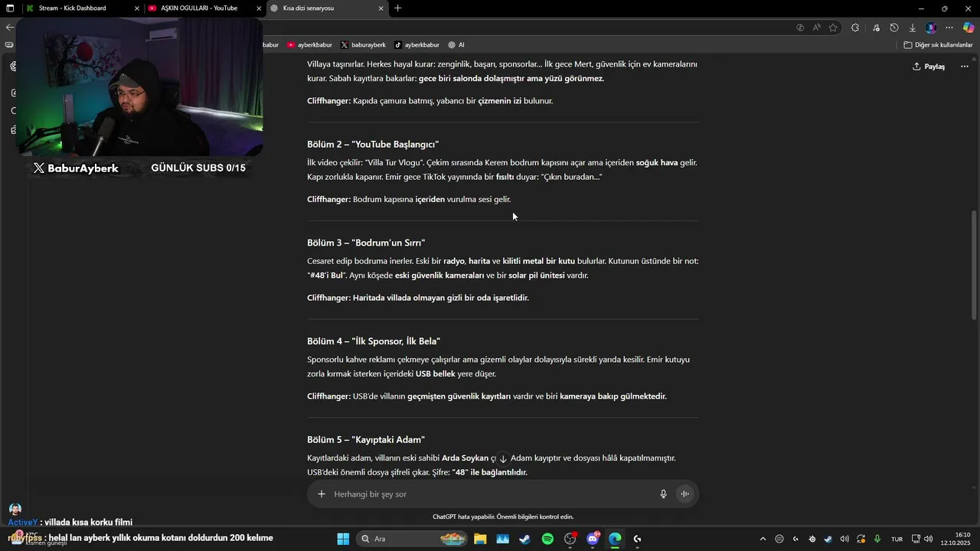Screen dimensions: 980x551
Task: Open browser settings and more menu
Action: pos(949,28)
